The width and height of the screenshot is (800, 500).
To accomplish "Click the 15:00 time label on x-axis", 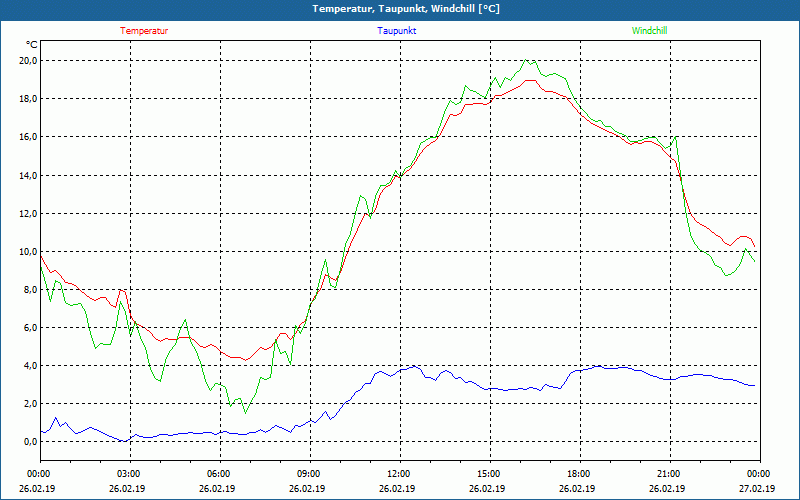I will 490,474.
